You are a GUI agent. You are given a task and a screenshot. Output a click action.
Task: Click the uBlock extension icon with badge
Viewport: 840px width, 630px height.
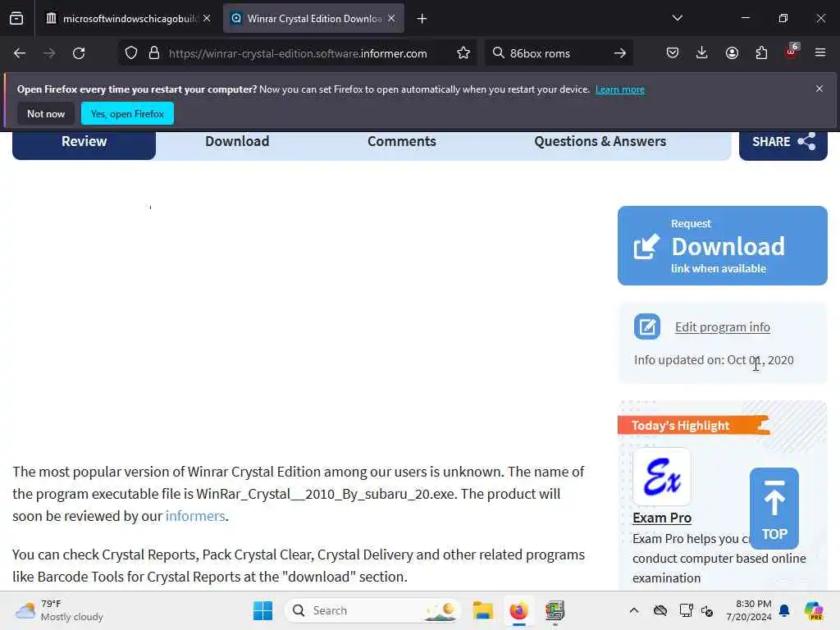coord(792,52)
